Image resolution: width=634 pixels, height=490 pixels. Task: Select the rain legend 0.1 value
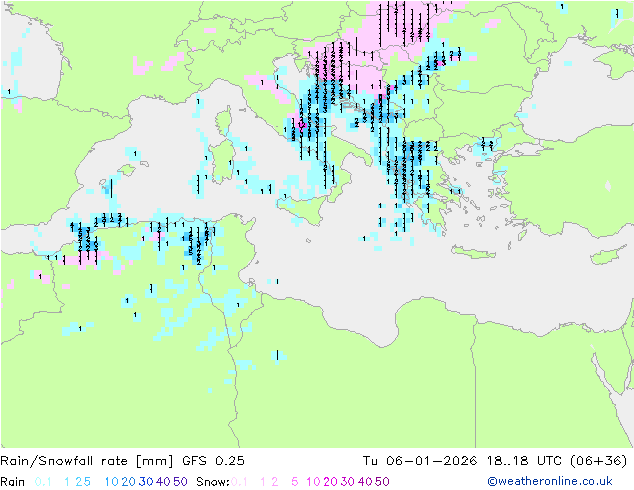point(43,482)
